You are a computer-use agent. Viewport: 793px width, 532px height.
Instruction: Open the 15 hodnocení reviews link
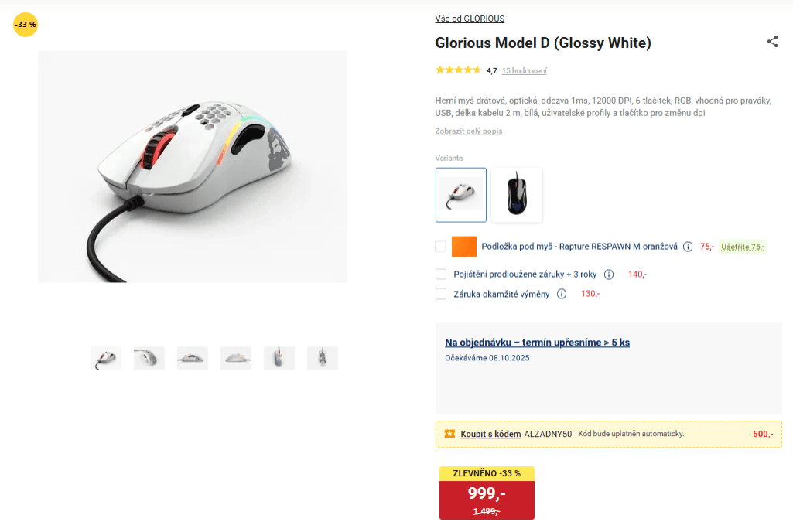coord(524,71)
